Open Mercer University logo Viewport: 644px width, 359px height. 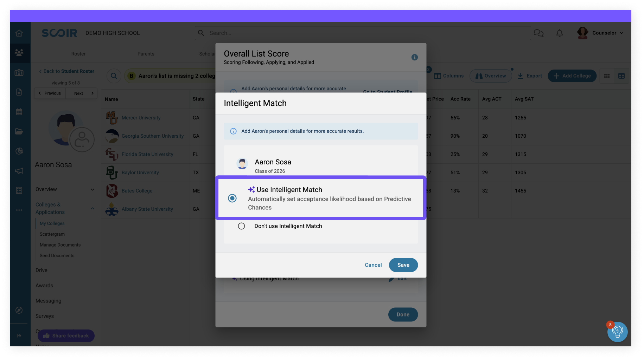(112, 118)
